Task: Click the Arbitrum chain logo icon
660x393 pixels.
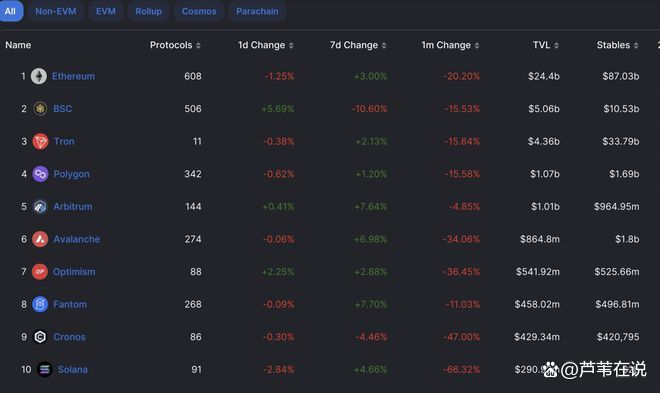Action: tap(40, 207)
